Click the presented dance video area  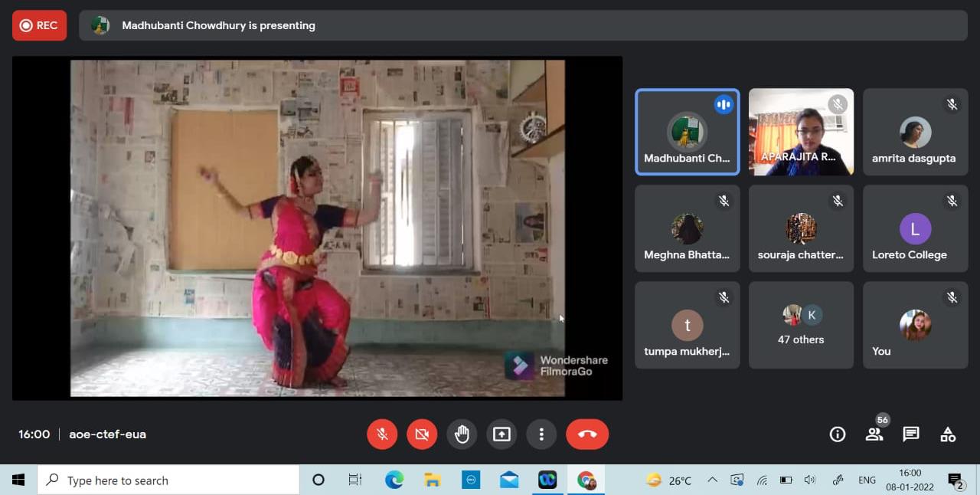317,228
